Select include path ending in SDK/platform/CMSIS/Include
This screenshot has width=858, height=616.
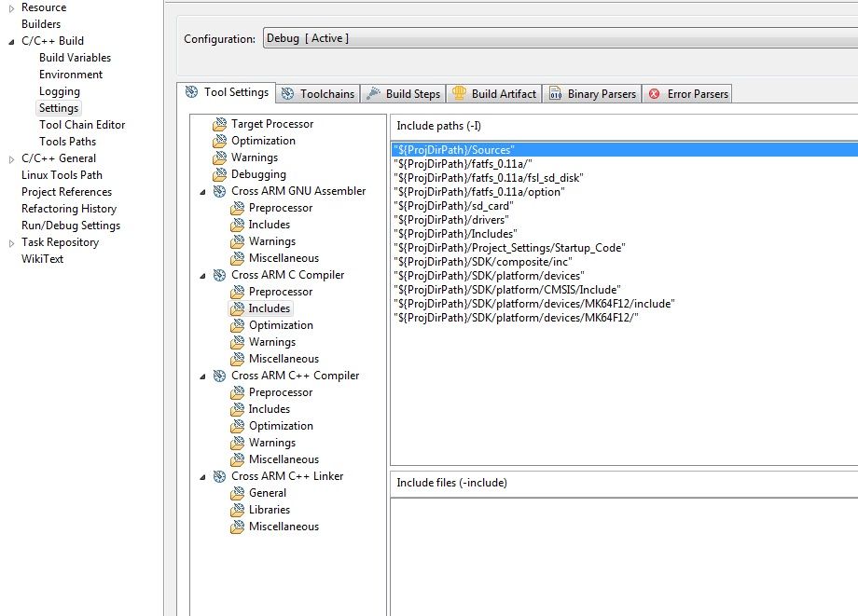pos(506,290)
